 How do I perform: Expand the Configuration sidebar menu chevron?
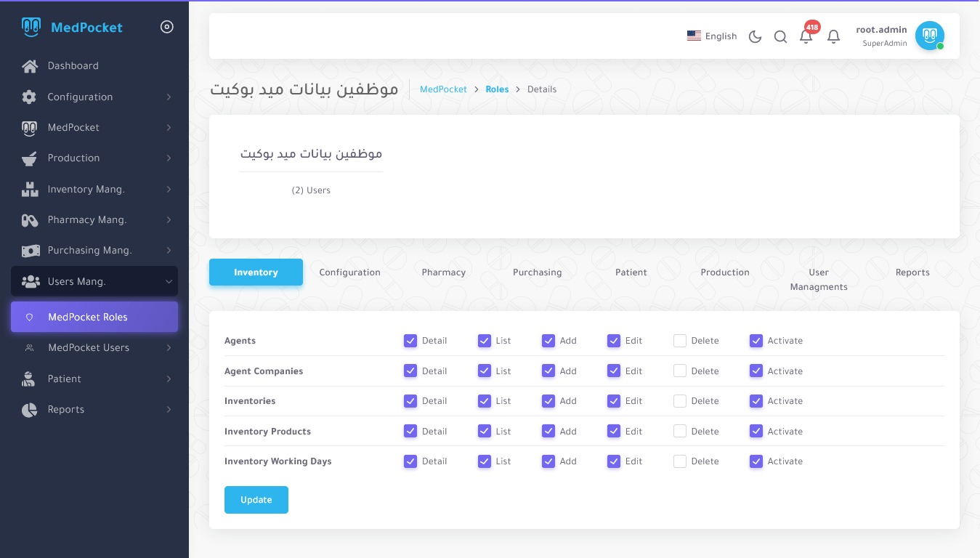(x=169, y=97)
